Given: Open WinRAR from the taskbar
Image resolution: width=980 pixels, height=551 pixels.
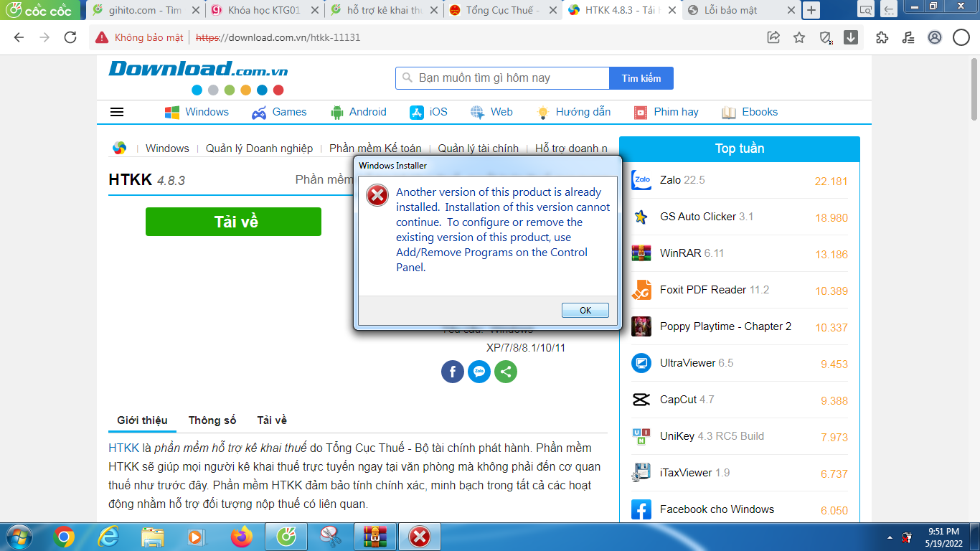Looking at the screenshot, I should click(375, 536).
